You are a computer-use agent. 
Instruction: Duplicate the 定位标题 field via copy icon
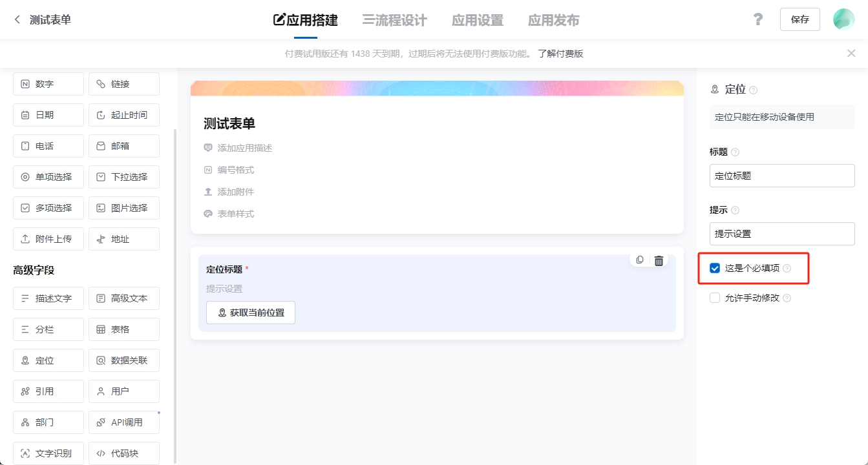point(639,260)
